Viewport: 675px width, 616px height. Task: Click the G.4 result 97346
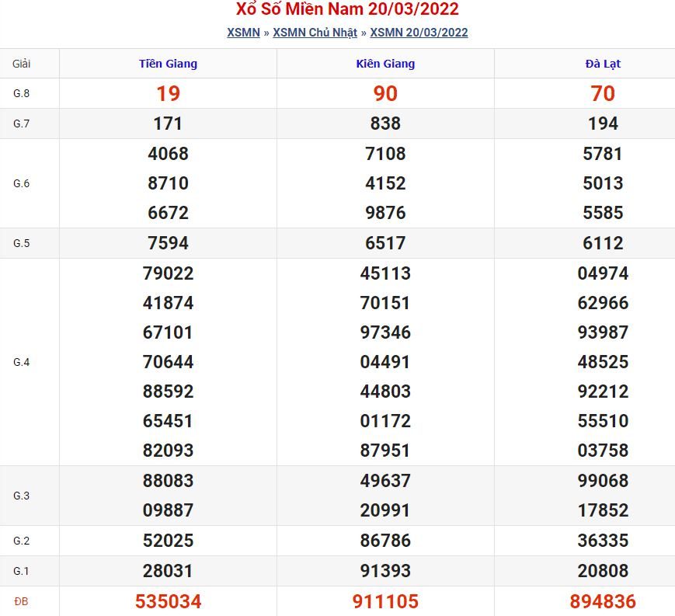[385, 332]
